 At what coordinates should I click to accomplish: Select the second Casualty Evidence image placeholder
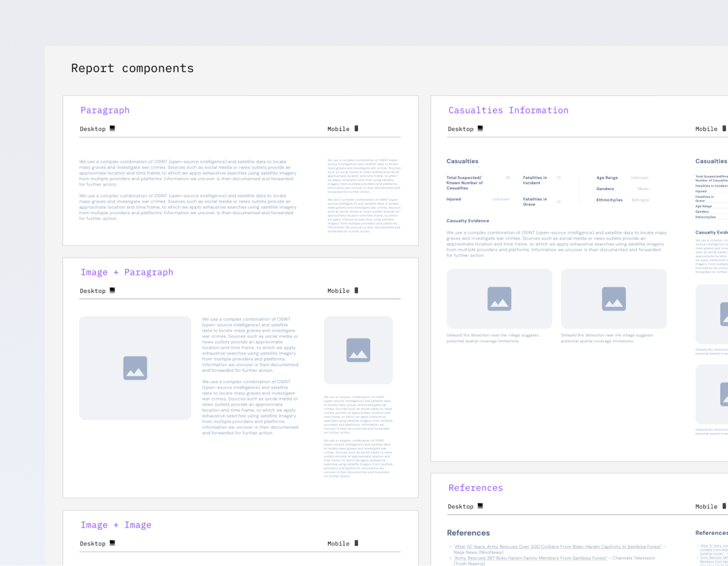click(614, 299)
